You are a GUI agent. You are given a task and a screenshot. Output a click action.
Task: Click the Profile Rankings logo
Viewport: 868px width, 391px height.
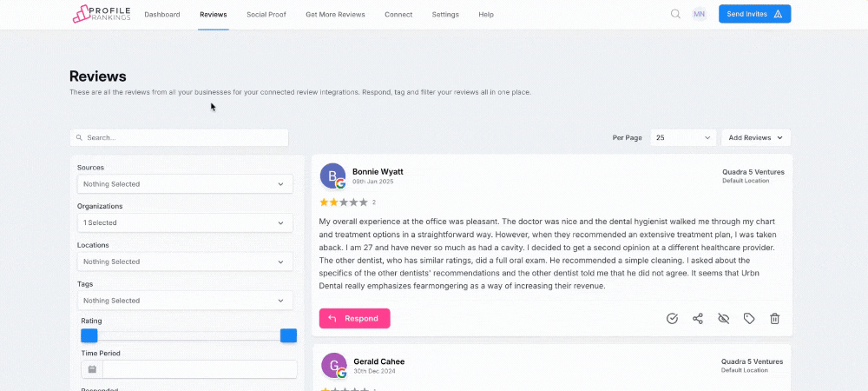click(x=102, y=14)
